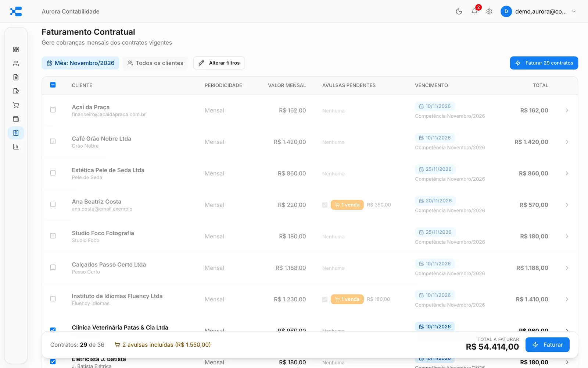Open the contract edit (document pen) sidebar icon
Image resolution: width=588 pixels, height=368 pixels.
click(16, 91)
